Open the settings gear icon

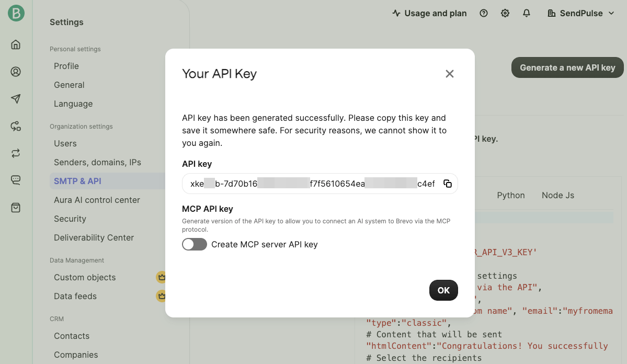(x=505, y=13)
